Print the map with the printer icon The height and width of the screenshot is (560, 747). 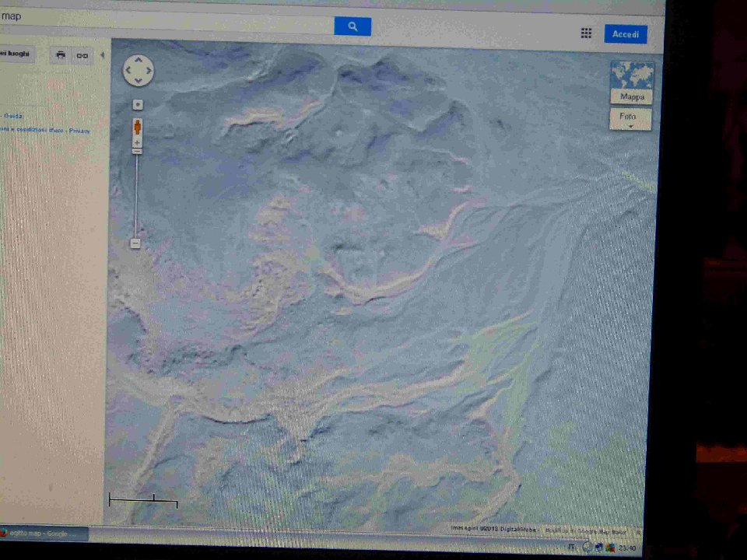(x=61, y=55)
